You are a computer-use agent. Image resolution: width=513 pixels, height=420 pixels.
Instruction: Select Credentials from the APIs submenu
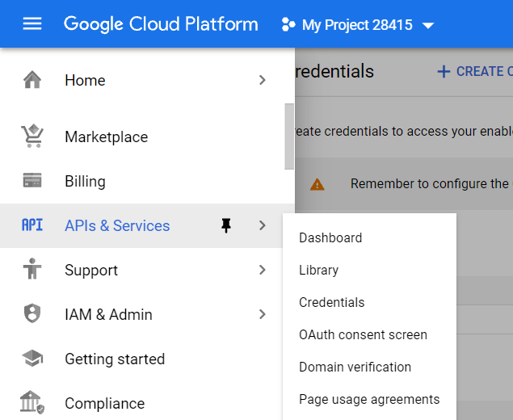[x=332, y=302]
